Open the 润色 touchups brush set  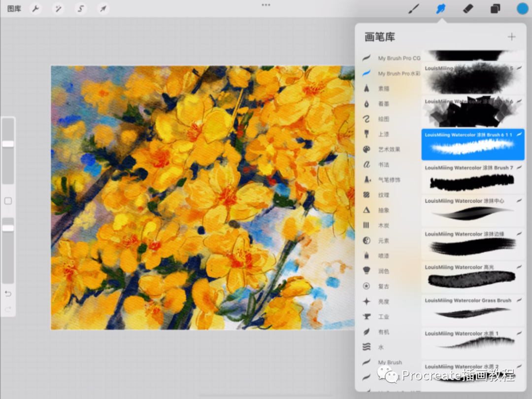[x=391, y=271]
